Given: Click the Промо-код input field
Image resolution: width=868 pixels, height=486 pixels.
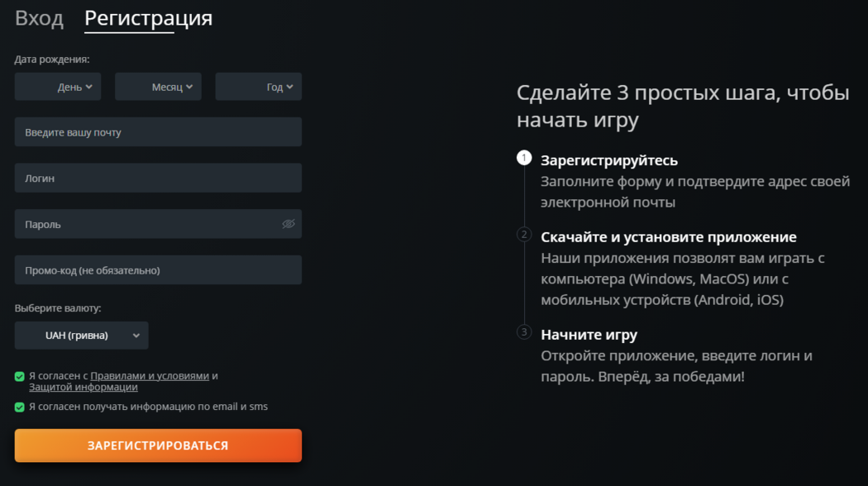Looking at the screenshot, I should coord(158,269).
